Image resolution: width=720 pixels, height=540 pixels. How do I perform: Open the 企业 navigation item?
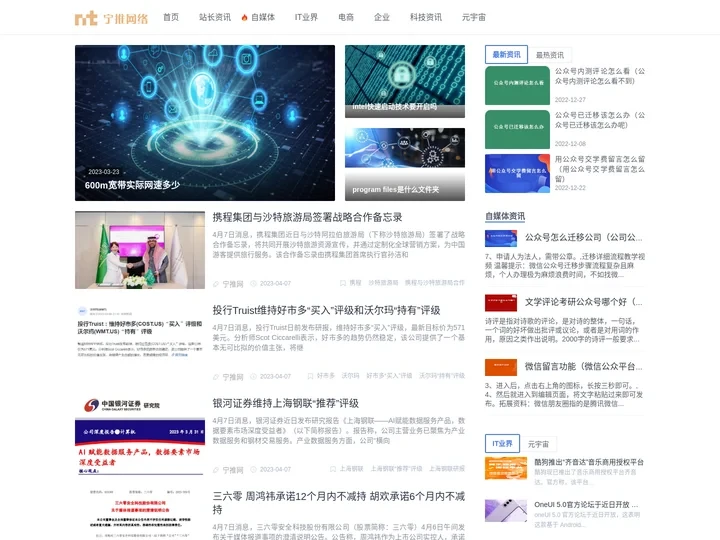tap(382, 17)
